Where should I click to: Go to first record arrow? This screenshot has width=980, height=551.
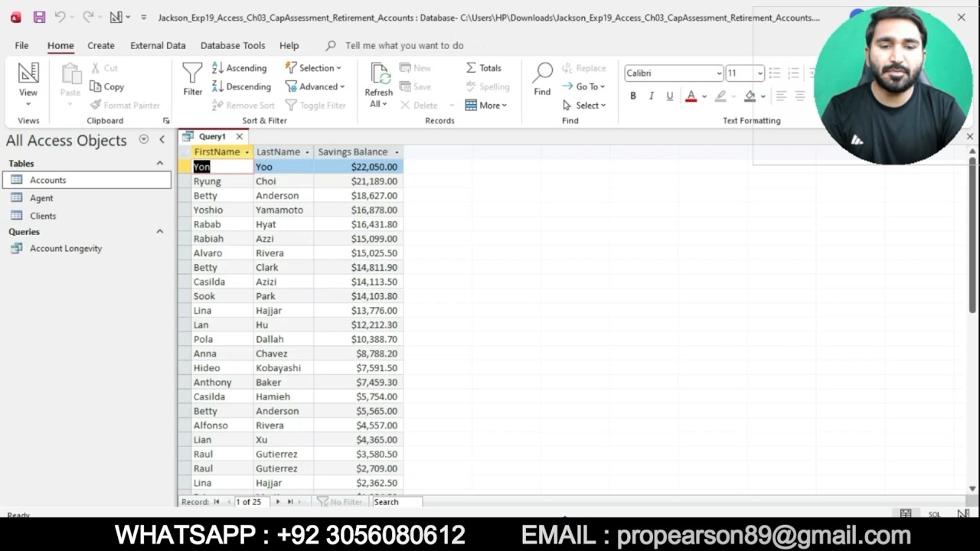click(217, 502)
